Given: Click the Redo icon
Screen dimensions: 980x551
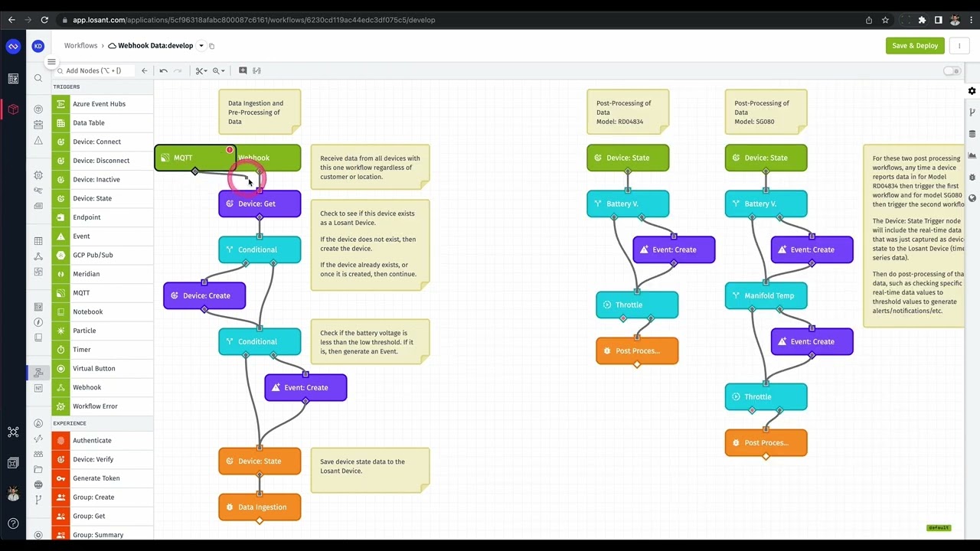Looking at the screenshot, I should click(178, 70).
